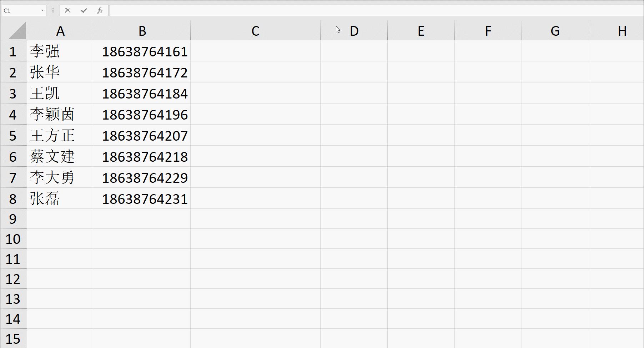
Task: Click the Insert Function (fx) icon
Action: click(x=100, y=10)
